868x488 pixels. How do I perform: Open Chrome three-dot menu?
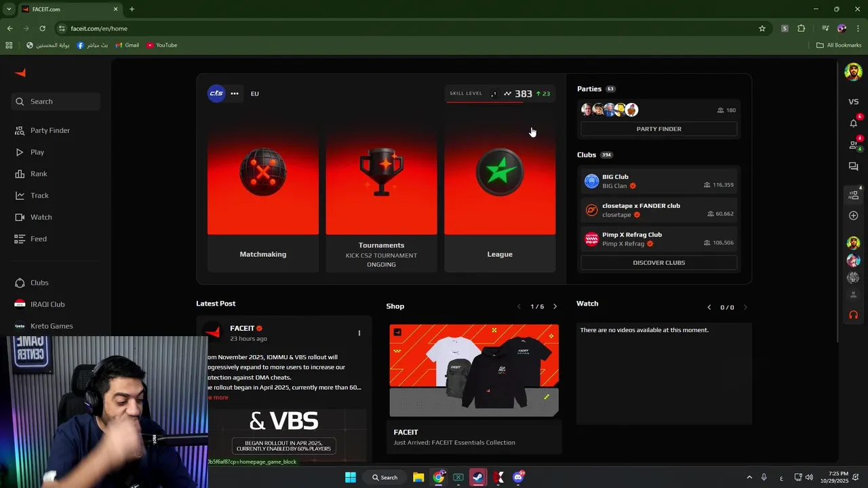tap(858, 28)
